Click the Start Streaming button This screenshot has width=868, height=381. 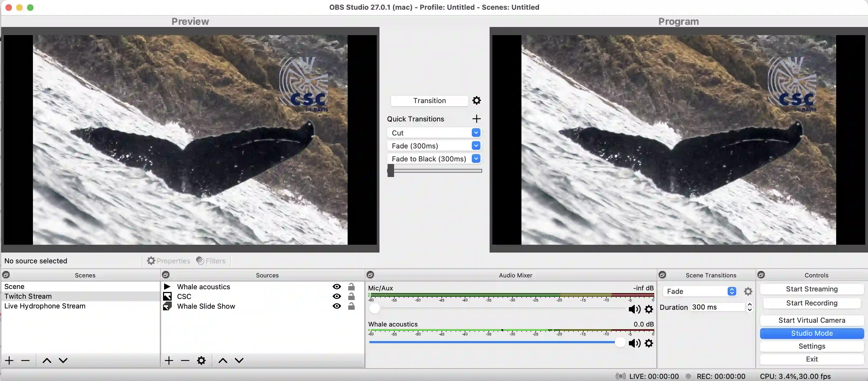(x=811, y=289)
